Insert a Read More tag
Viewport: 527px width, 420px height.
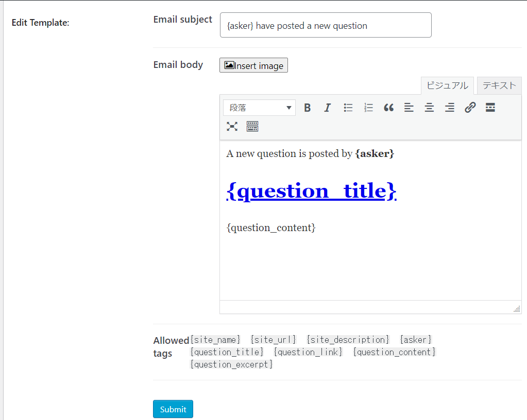click(490, 108)
